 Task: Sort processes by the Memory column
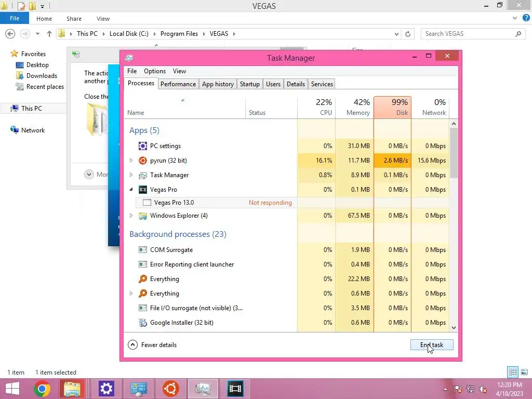tap(354, 108)
